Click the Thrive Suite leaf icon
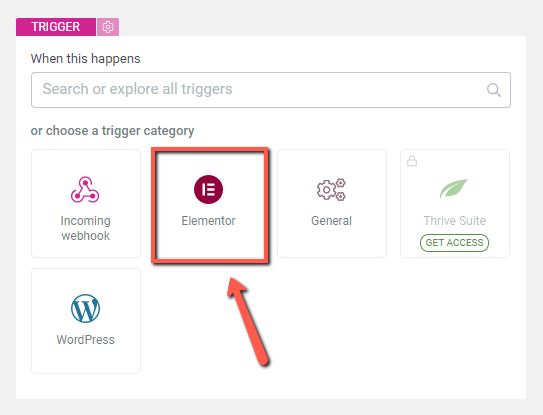 (x=454, y=188)
